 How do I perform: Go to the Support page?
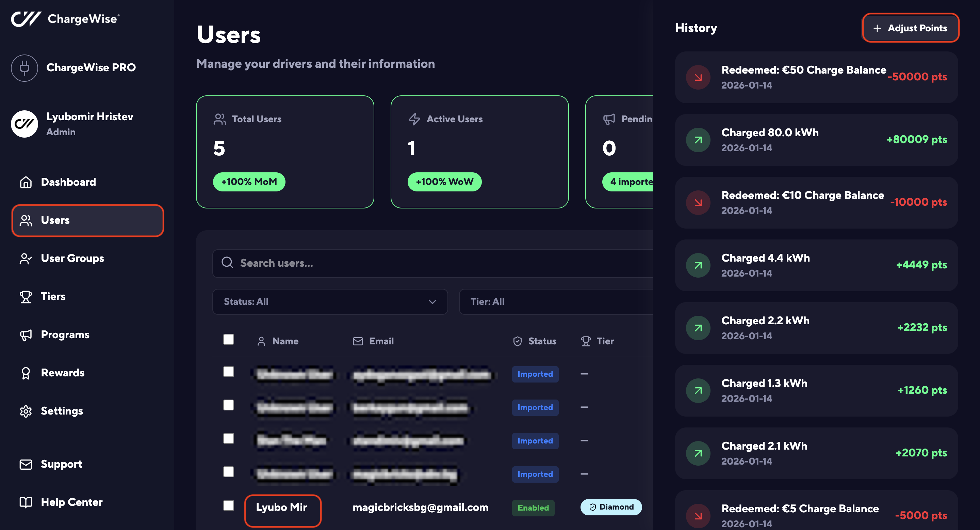tap(61, 464)
